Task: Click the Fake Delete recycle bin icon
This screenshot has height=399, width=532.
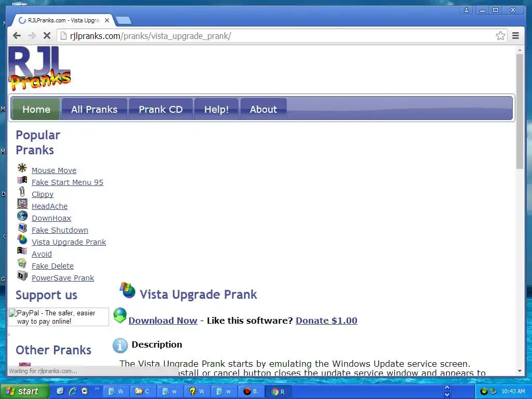Action: tap(22, 263)
